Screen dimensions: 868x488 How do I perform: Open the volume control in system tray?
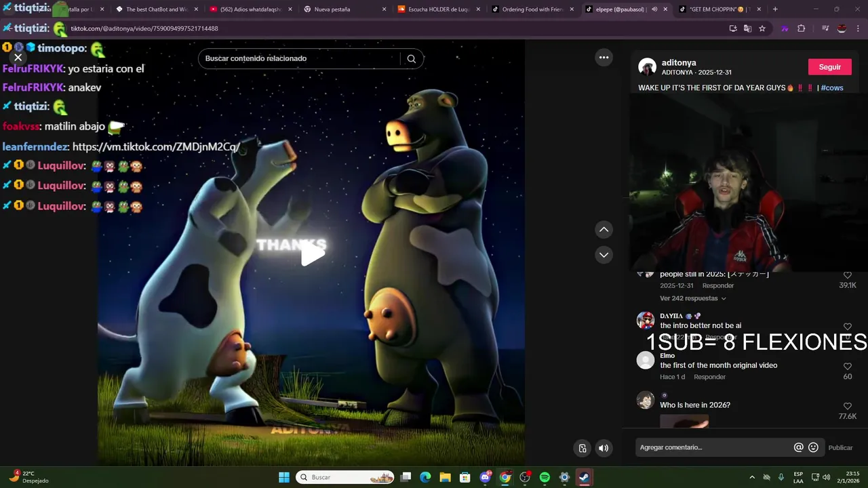pos(826,477)
